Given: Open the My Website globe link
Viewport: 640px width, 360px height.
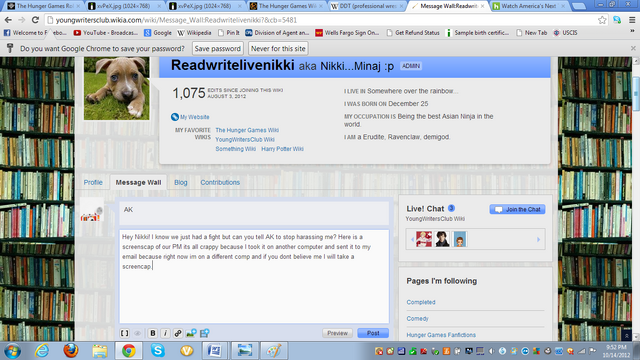Looking at the screenshot, I should click(x=190, y=117).
